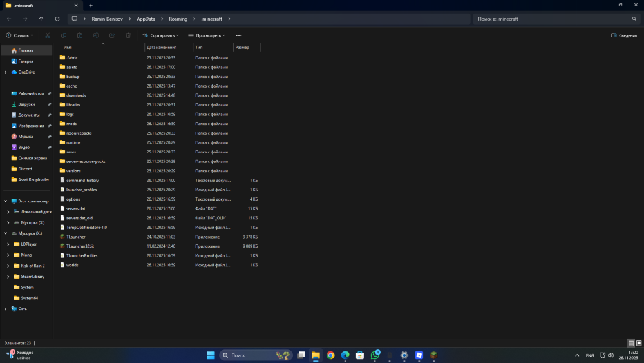Open the three-dots more options menu

[239, 35]
